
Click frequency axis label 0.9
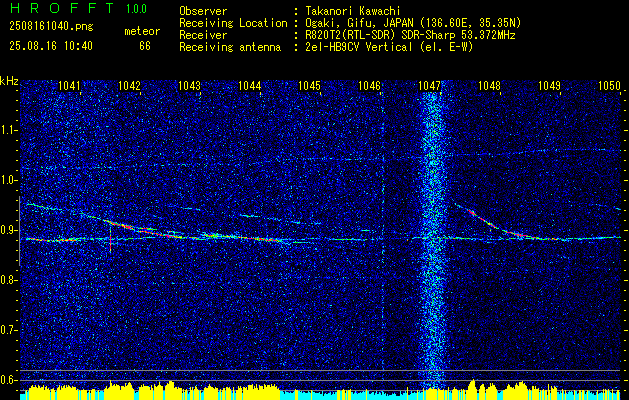pyautogui.click(x=7, y=230)
